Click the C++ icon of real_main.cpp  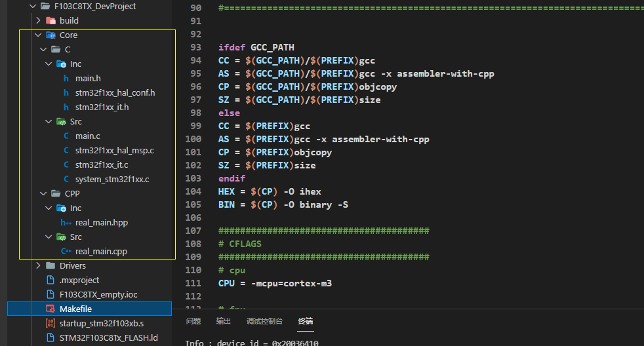click(x=66, y=251)
